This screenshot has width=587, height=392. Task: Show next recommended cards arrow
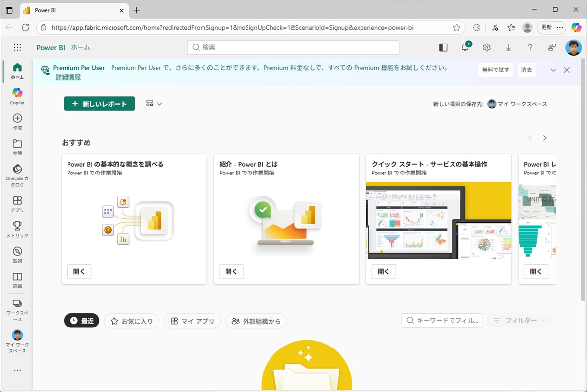pos(545,138)
